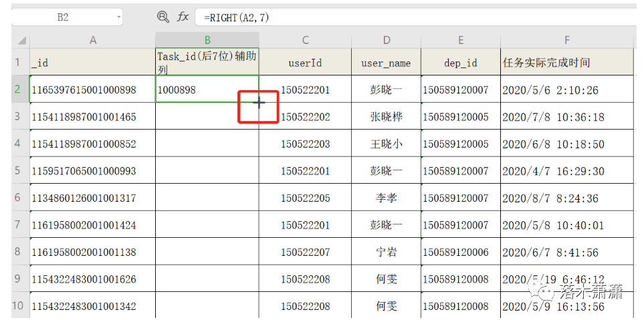Select cell containing 1154322483001001626

pyautogui.click(x=93, y=279)
